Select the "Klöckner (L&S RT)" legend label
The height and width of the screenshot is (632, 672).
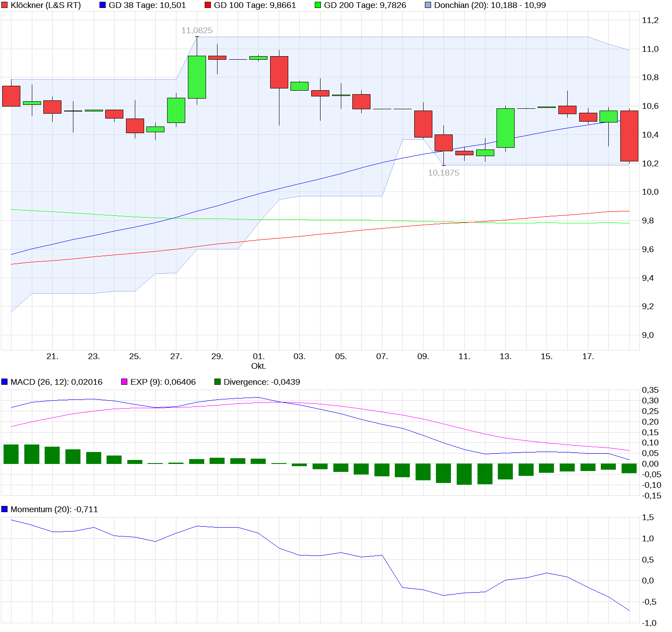(x=46, y=5)
